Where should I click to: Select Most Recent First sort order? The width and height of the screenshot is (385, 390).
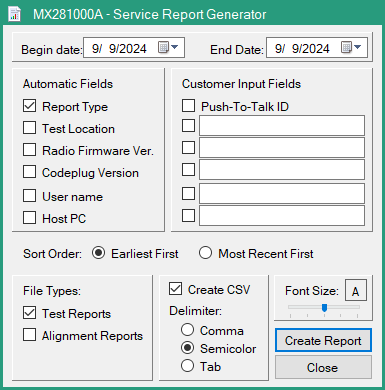click(205, 253)
